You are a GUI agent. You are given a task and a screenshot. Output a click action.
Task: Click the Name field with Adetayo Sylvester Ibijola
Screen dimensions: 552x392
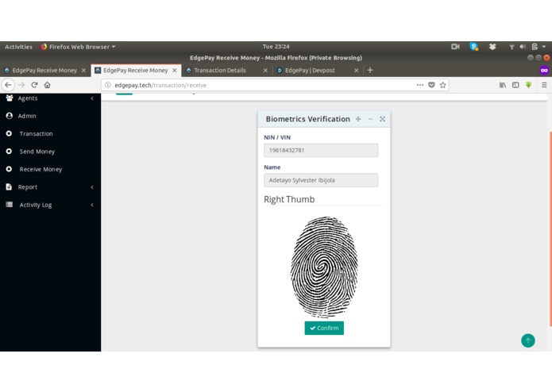[321, 180]
